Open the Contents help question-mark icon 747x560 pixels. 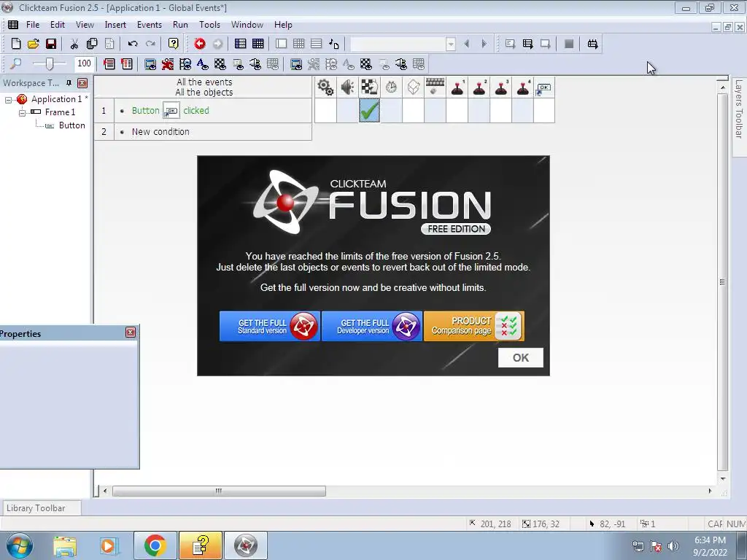click(x=174, y=44)
